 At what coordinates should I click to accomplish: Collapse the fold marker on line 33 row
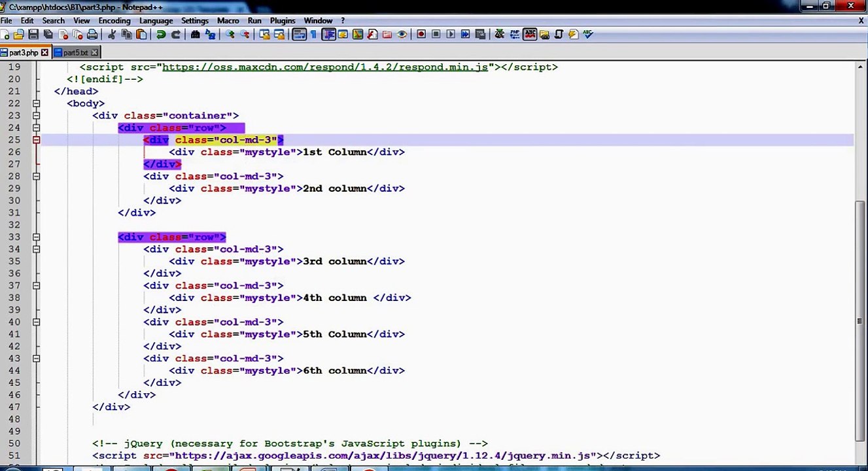coord(36,237)
